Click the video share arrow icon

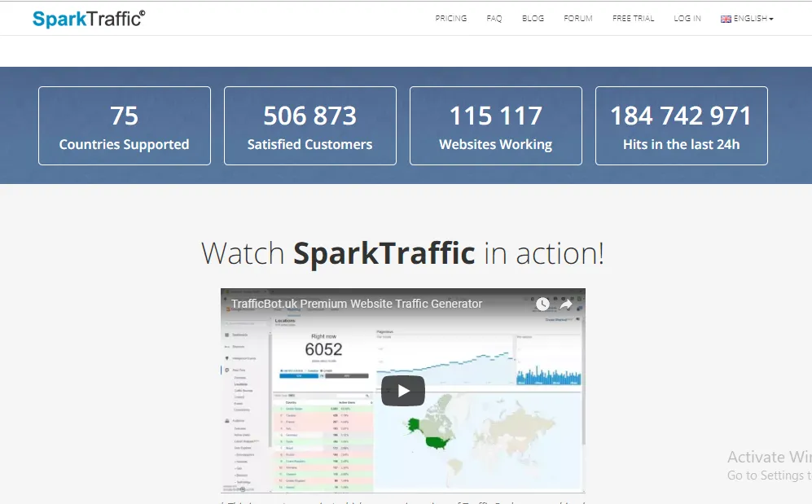coord(565,304)
